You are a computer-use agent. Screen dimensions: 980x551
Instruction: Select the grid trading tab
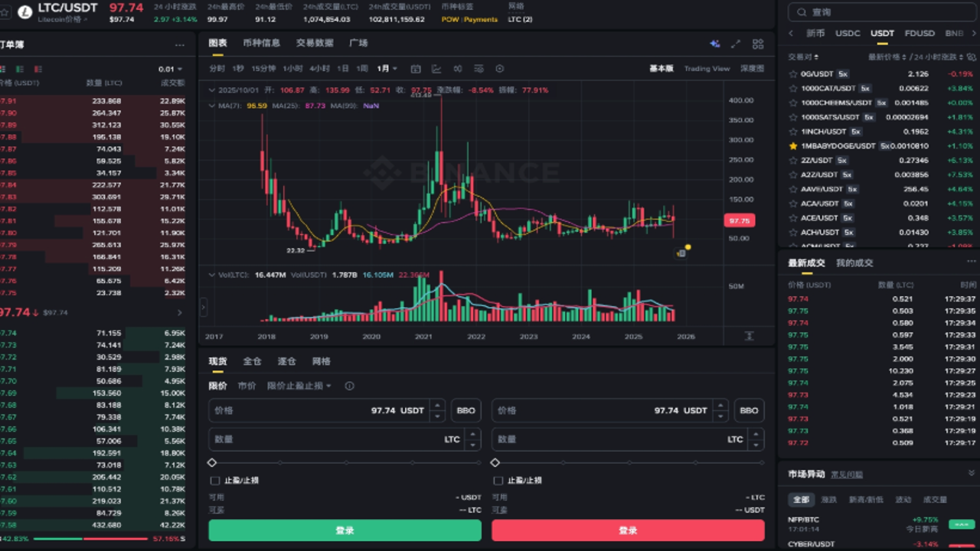321,361
